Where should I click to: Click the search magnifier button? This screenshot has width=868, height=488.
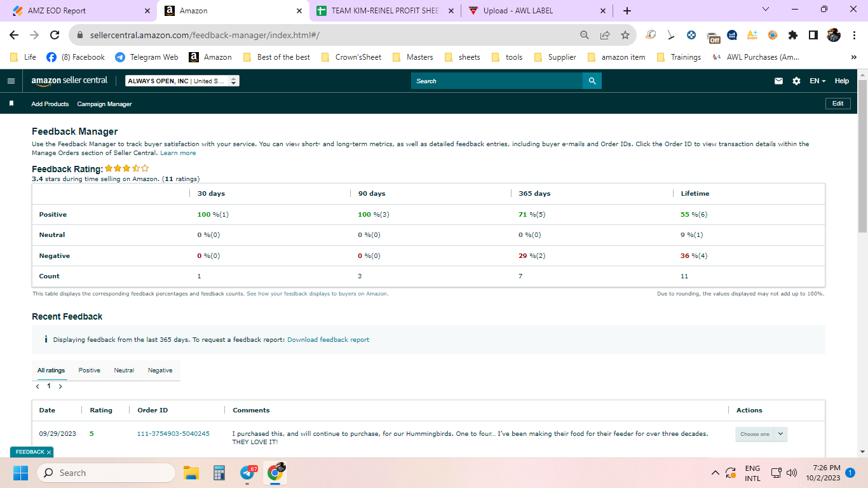click(x=592, y=81)
